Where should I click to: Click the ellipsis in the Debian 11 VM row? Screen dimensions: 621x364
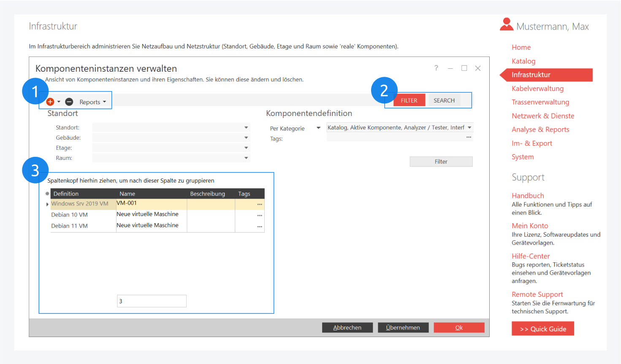(x=260, y=226)
